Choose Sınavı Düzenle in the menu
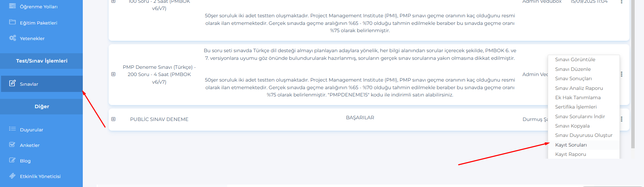The image size is (644, 187). point(573,69)
